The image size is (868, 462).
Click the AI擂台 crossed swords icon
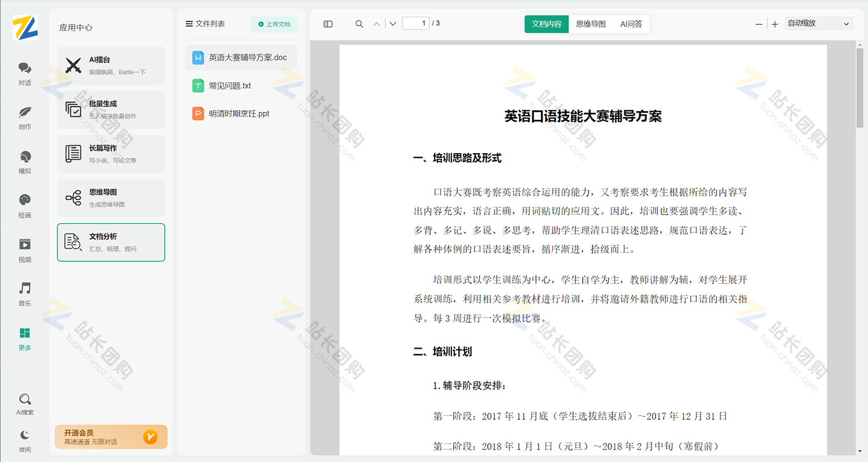[x=73, y=65]
